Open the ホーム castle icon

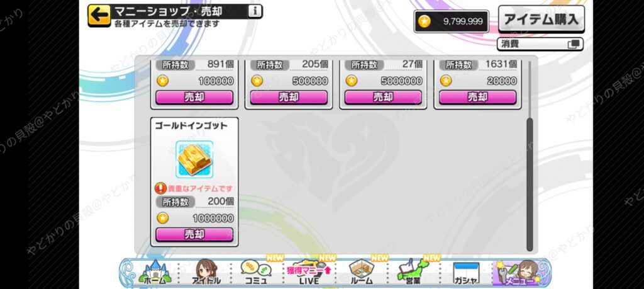click(155, 273)
